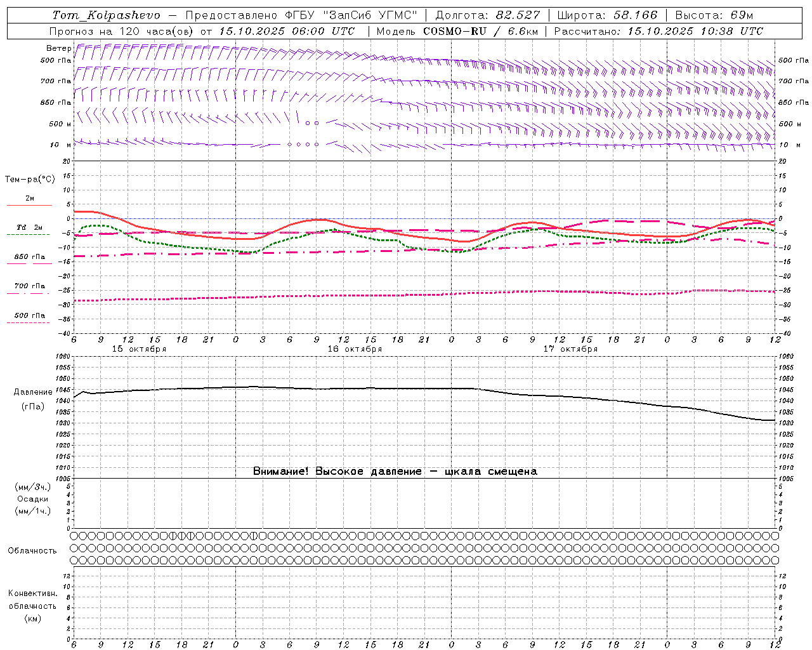Click the pink dash-dot legend line for 700 гПа
812x650 pixels.
pos(28,293)
